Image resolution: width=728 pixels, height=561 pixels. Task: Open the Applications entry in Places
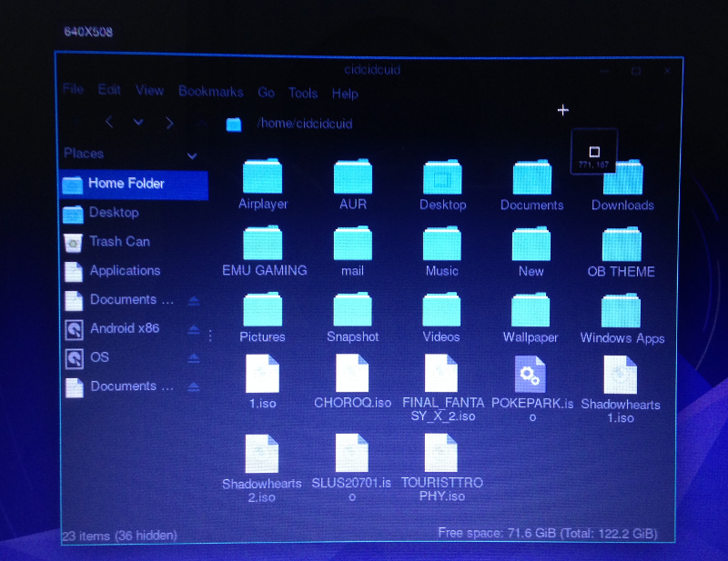[123, 271]
